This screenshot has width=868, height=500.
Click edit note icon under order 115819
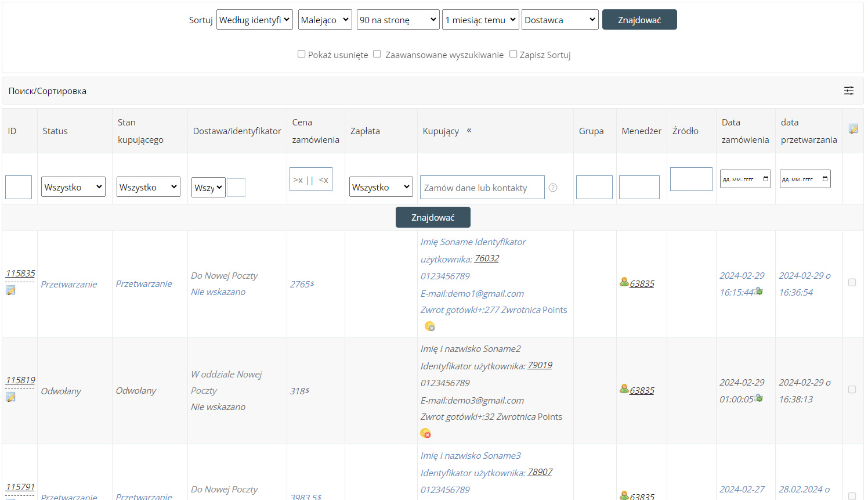click(10, 397)
